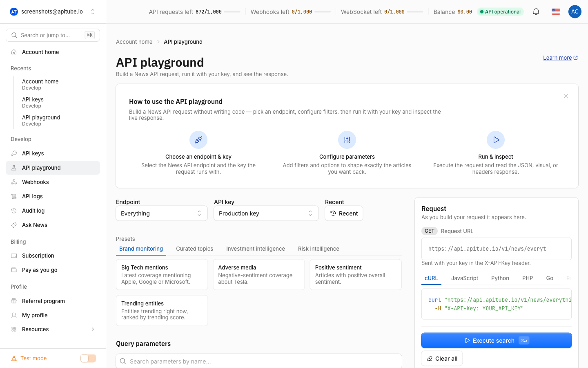The width and height of the screenshot is (588, 368).
Task: Switch to PHP code tab
Action: pos(528,278)
